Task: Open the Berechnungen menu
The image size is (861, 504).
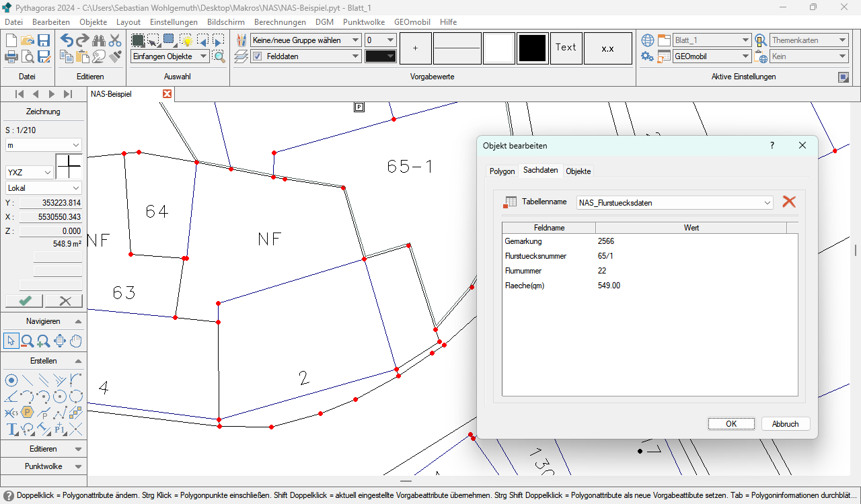Action: pyautogui.click(x=280, y=22)
